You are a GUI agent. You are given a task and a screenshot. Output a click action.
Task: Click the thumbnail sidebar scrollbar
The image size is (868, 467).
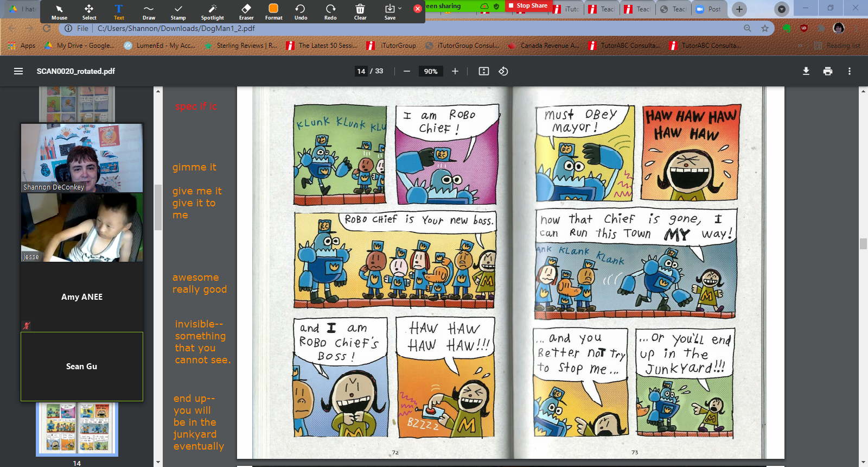(x=158, y=207)
